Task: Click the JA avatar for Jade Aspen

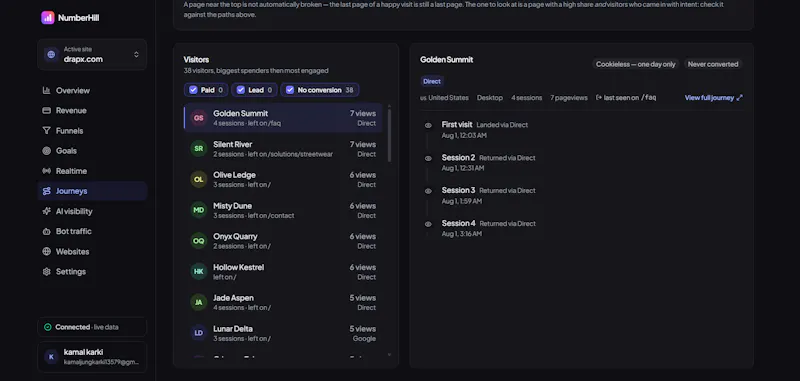Action: [x=198, y=302]
